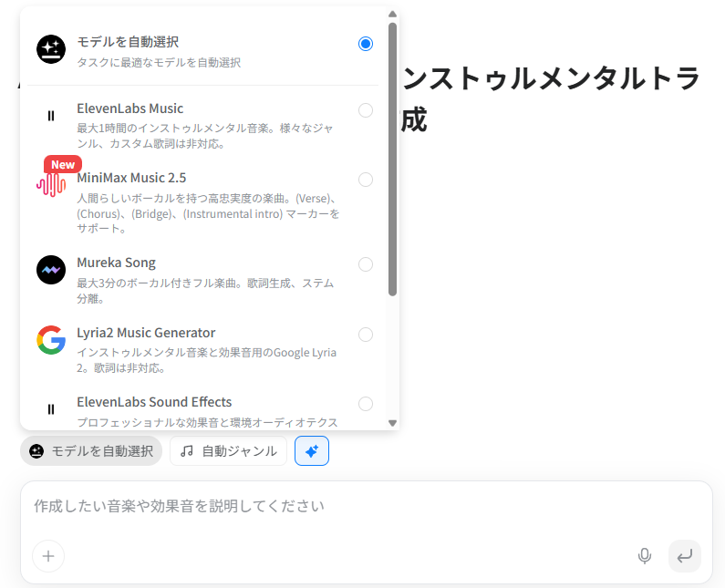Click the music description text field
This screenshot has height=588, width=725.
365,506
